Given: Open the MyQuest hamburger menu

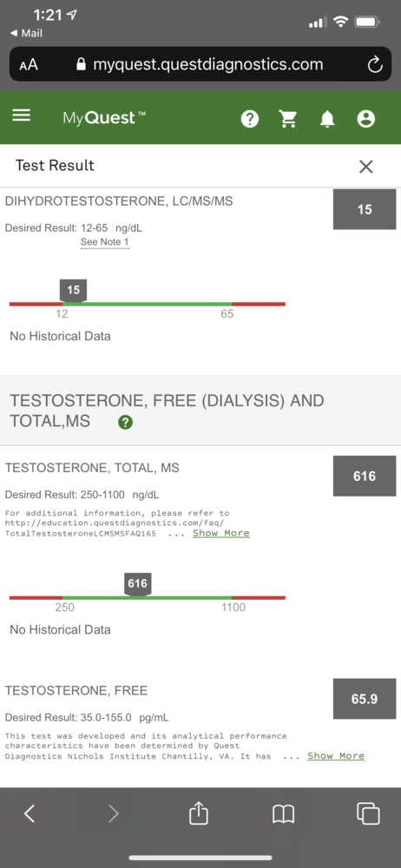Looking at the screenshot, I should (22, 115).
